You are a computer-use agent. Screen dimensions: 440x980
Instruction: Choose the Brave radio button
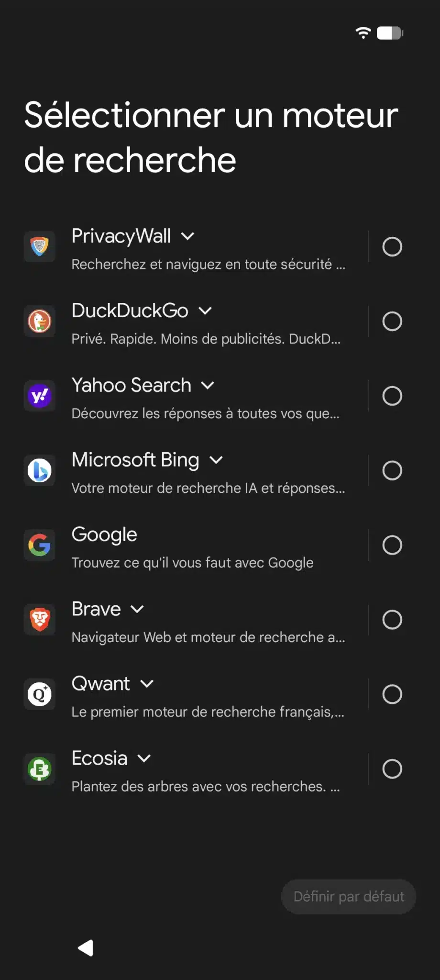392,620
